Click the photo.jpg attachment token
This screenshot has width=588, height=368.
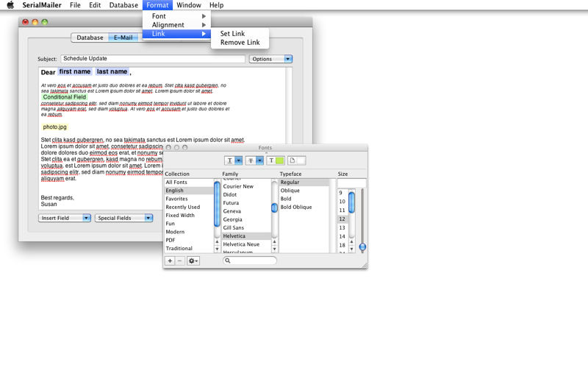54,127
